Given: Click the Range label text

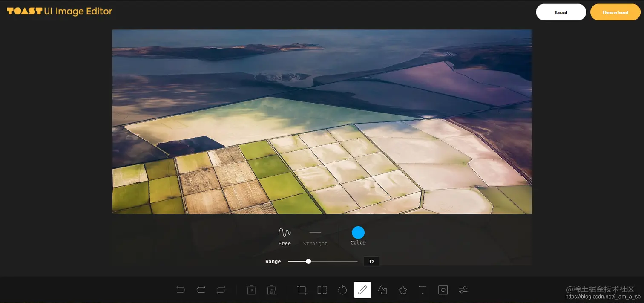Looking at the screenshot, I should point(273,261).
